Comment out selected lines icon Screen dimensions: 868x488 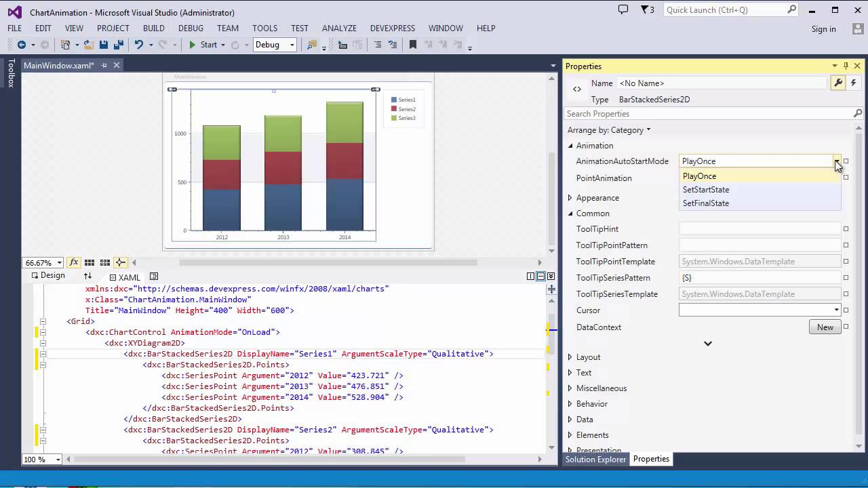(x=378, y=45)
